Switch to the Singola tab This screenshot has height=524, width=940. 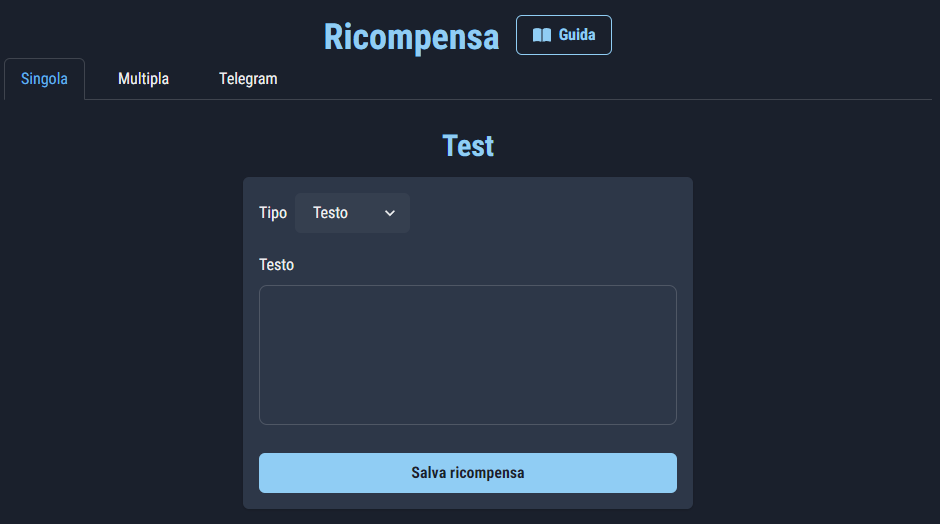(x=44, y=79)
